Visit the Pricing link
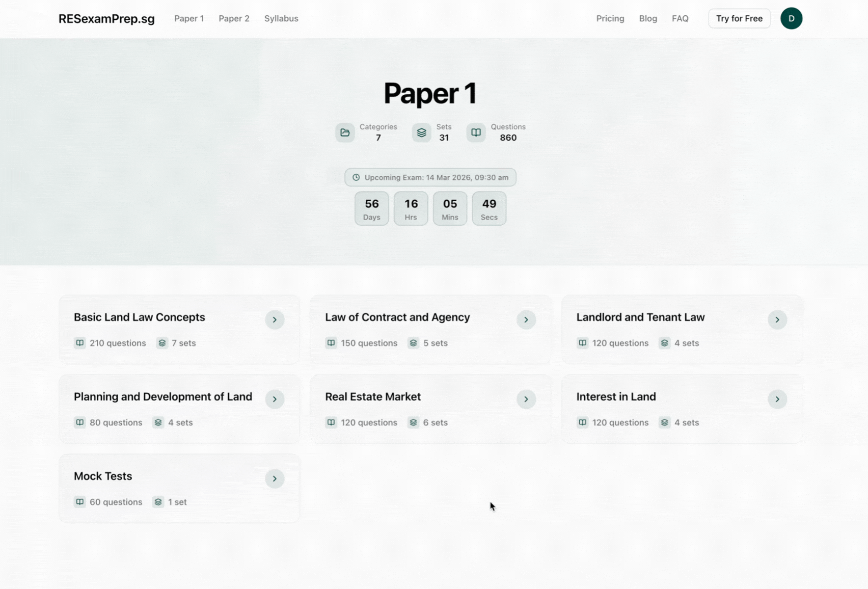 pyautogui.click(x=610, y=18)
